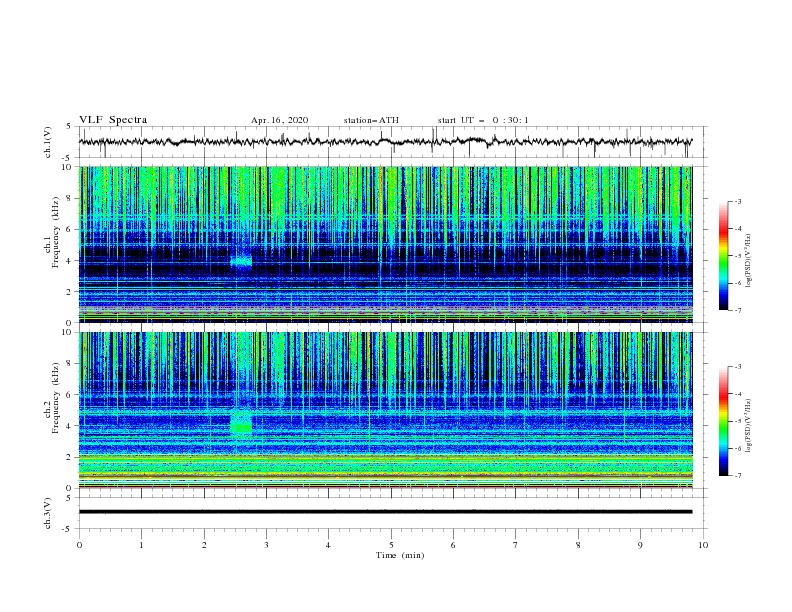Click the ch.2 4 kHz emission patch
The height and width of the screenshot is (612, 792).
241,423
